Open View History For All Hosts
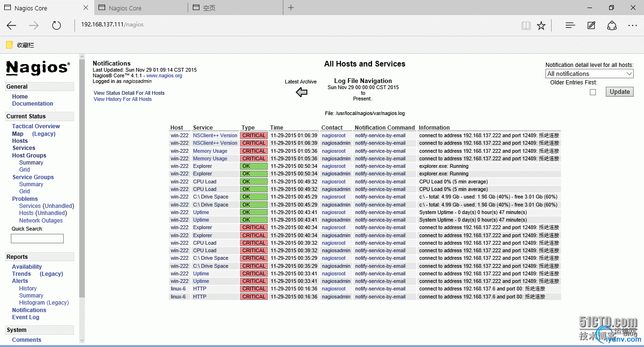Screen dimensions: 644x347 [x=123, y=99]
